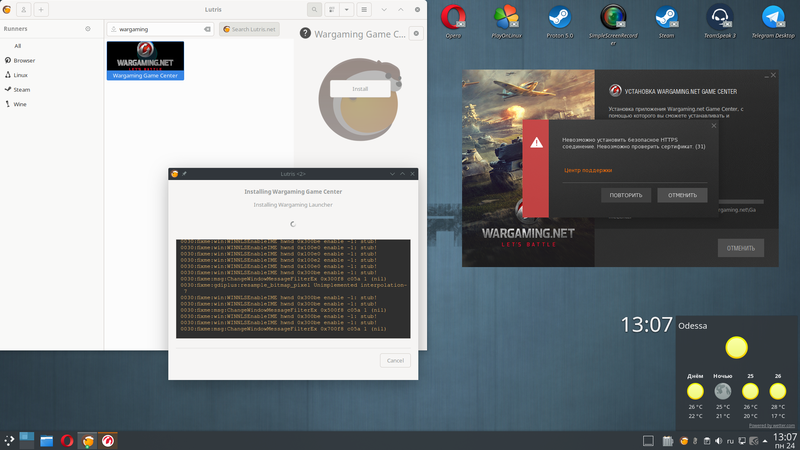Image resolution: width=800 pixels, height=450 pixels.
Task: Click ОТМЕНИТЬ in the HTTPS error dialog
Action: 682,195
